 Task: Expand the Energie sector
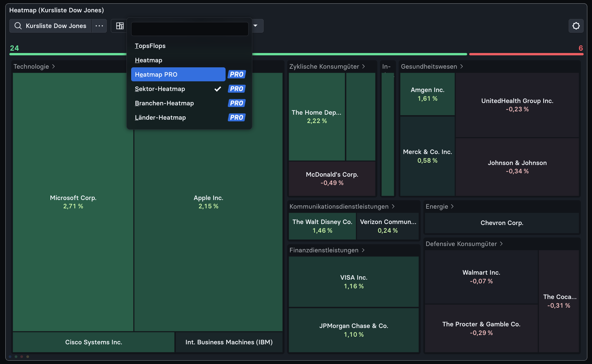[x=439, y=206]
